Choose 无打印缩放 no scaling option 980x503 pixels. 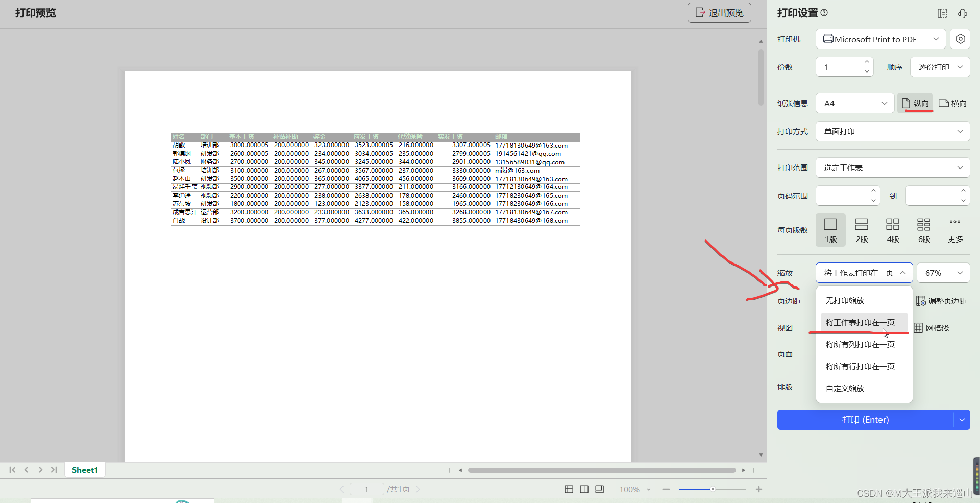[x=864, y=301]
